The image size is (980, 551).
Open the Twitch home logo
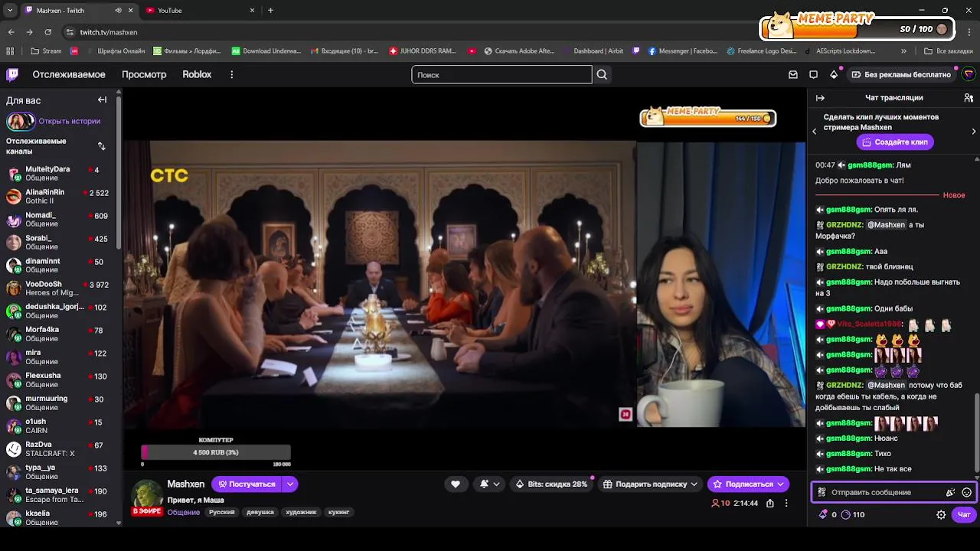12,74
